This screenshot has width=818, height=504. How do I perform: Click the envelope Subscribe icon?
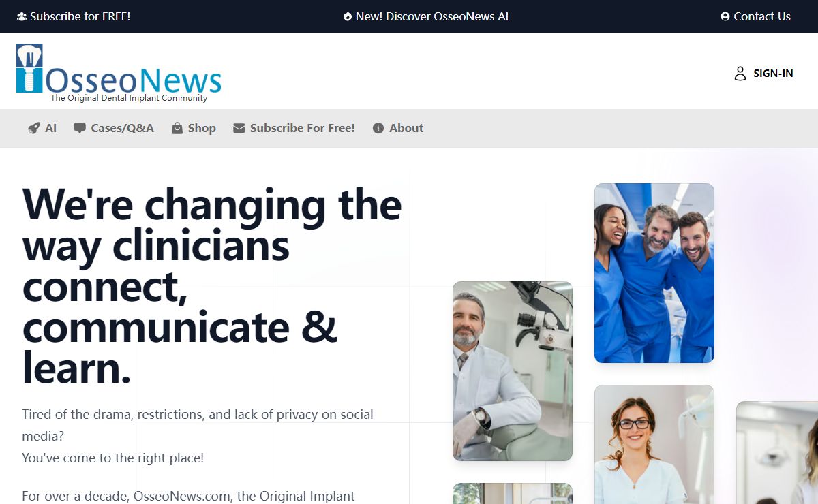[239, 128]
